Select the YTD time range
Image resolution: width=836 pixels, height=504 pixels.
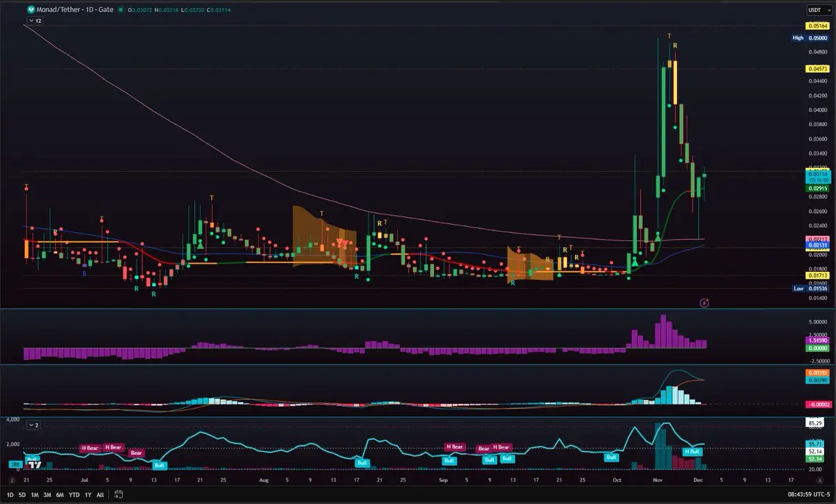(74, 495)
